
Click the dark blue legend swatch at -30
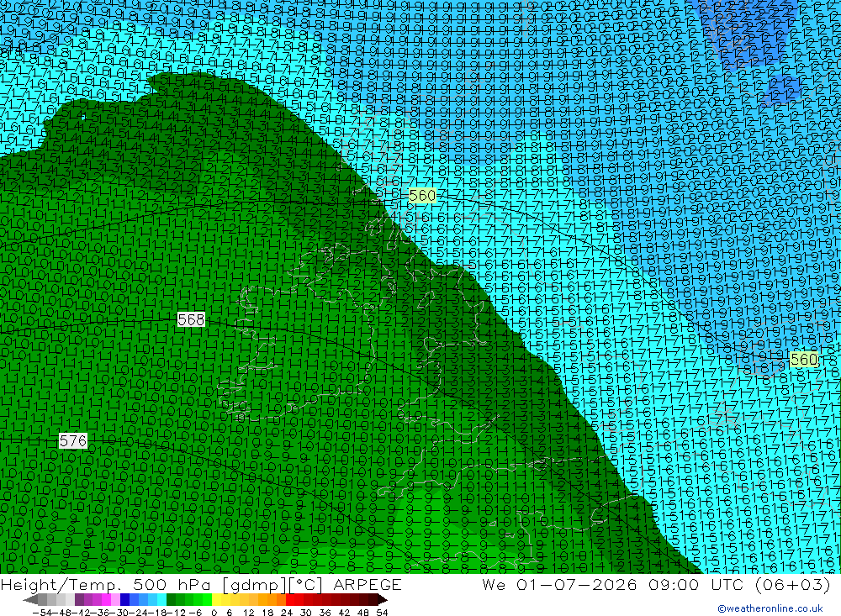[124, 600]
